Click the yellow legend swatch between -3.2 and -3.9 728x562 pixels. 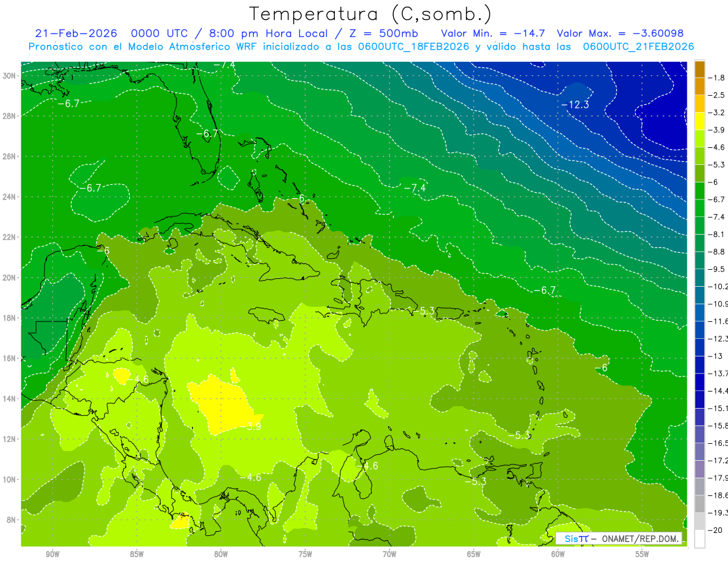coord(699,121)
